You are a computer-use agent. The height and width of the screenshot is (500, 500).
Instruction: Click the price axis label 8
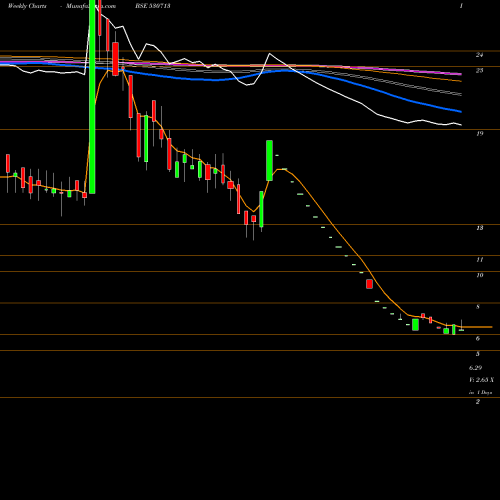point(478,307)
